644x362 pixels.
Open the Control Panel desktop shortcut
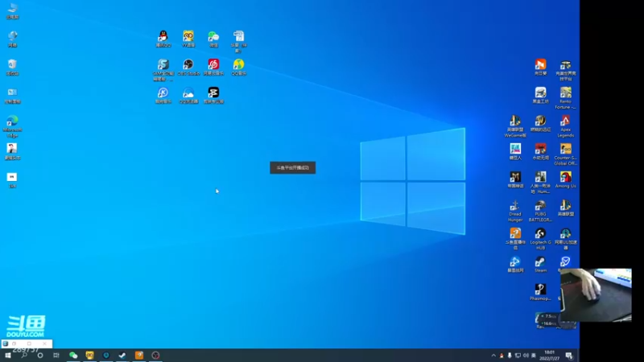(12, 96)
